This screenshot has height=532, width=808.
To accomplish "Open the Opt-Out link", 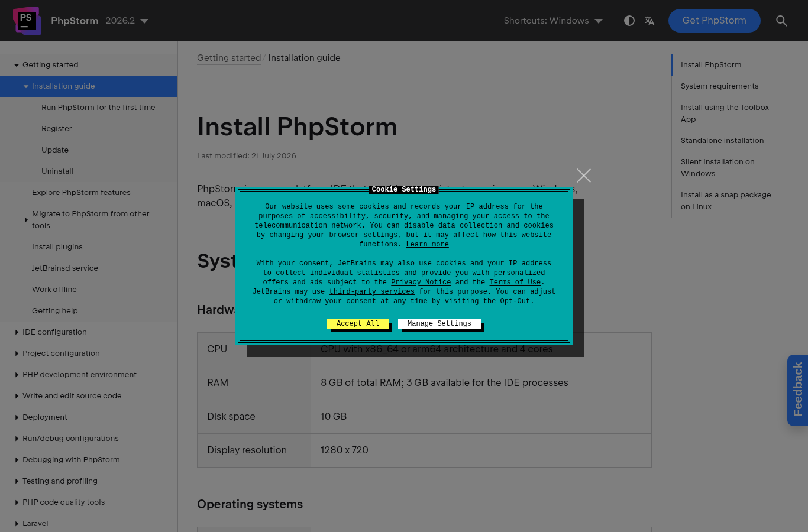I will click(x=515, y=301).
